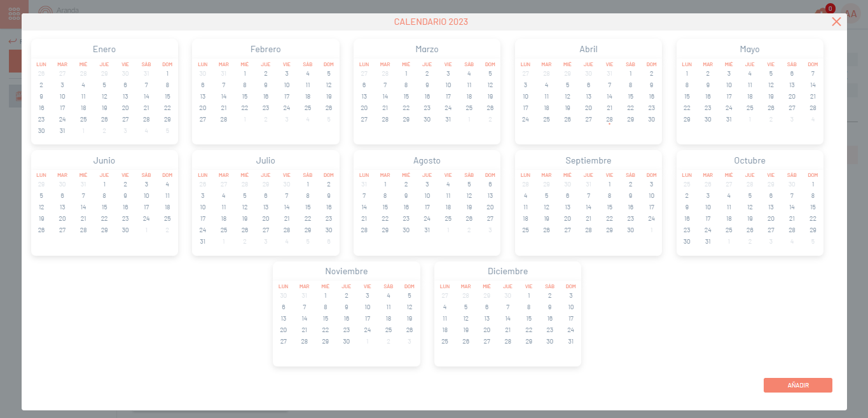Pick day 14 in the Febrero calendar
The image size is (868, 418).
click(224, 97)
